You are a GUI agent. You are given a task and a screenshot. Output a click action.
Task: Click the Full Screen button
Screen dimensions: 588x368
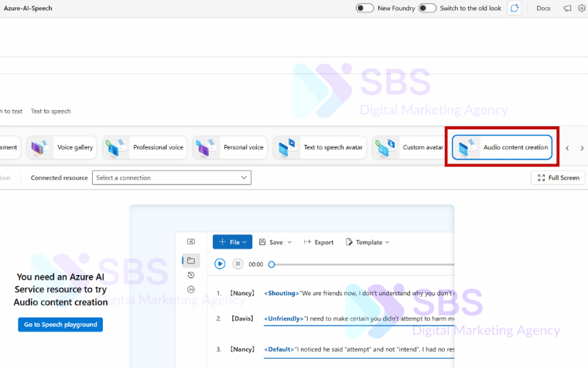558,177
